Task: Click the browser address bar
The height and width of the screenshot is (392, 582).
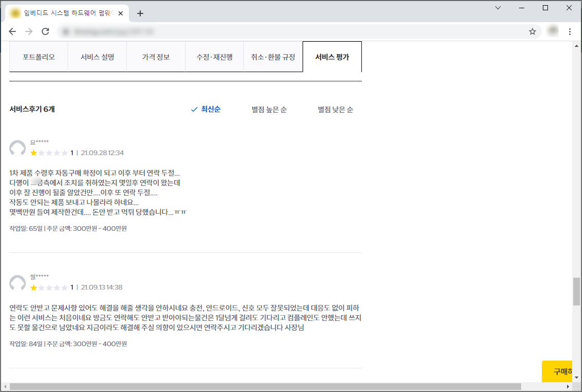Action: point(289,31)
